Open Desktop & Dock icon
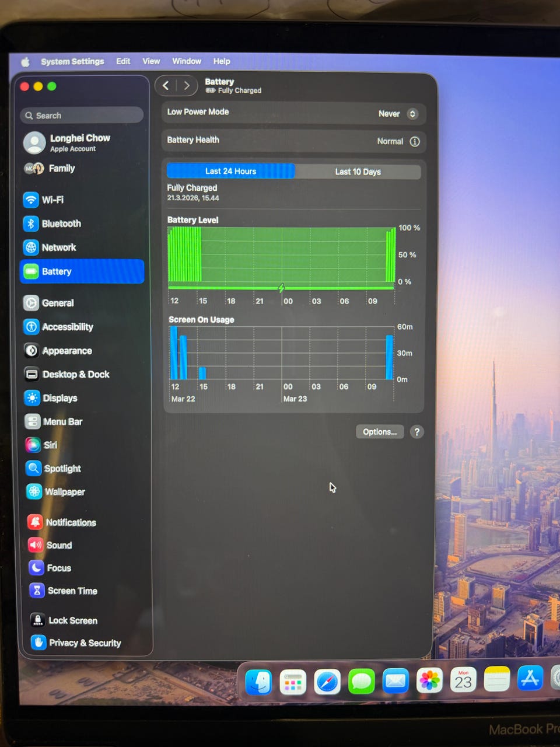 (32, 374)
